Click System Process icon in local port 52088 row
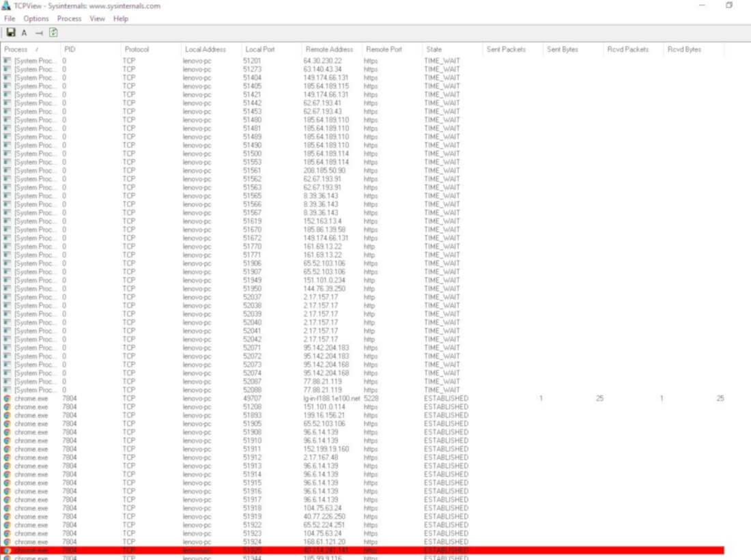751x560 pixels. point(8,390)
